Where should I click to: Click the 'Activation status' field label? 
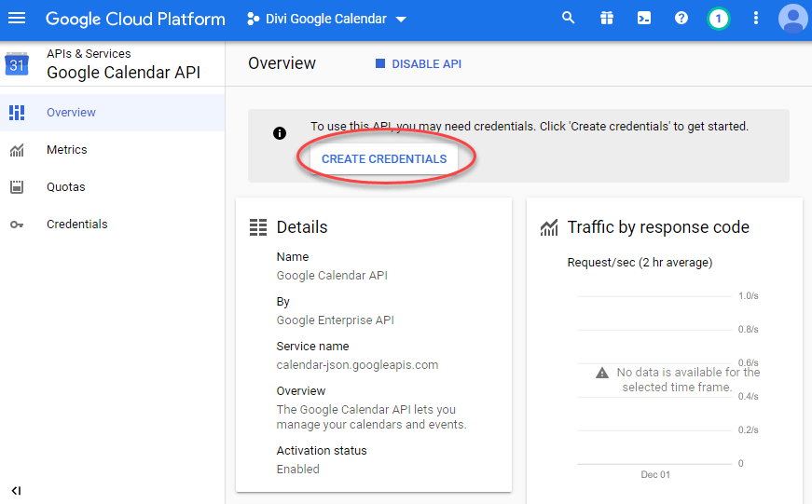322,451
